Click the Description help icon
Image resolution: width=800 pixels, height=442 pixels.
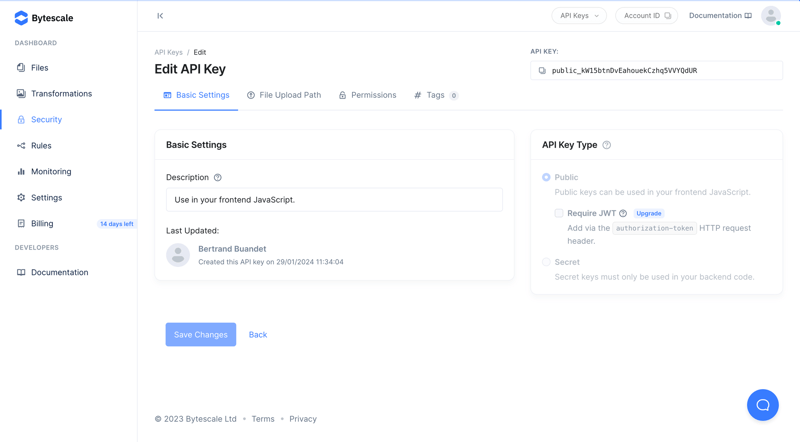point(218,177)
